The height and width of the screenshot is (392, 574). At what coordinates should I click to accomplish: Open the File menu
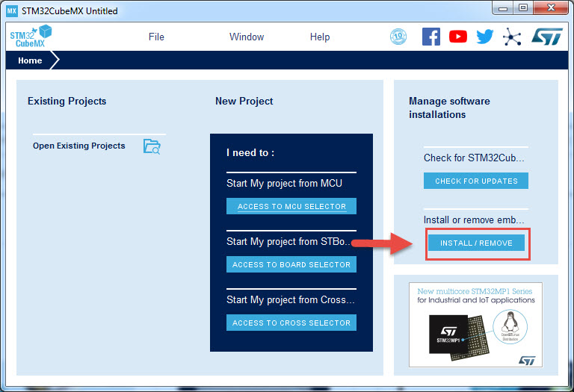pos(156,37)
